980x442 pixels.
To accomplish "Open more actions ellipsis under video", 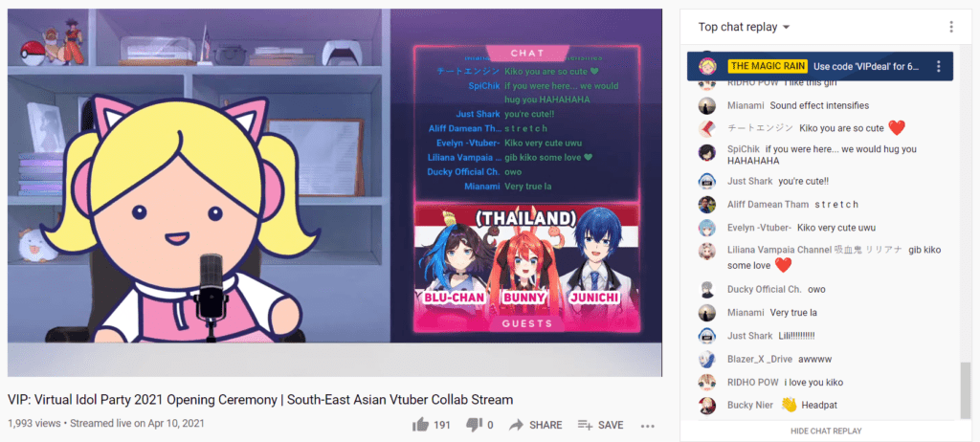I will coord(648,426).
